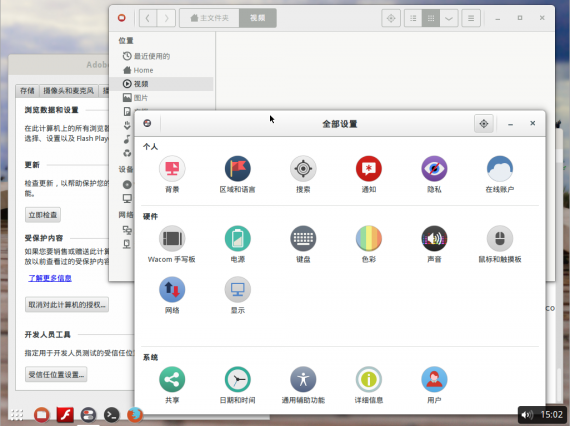Screen dimensions: 570x426
Task: Click the 立即检查 button
Action: pyautogui.click(x=43, y=215)
